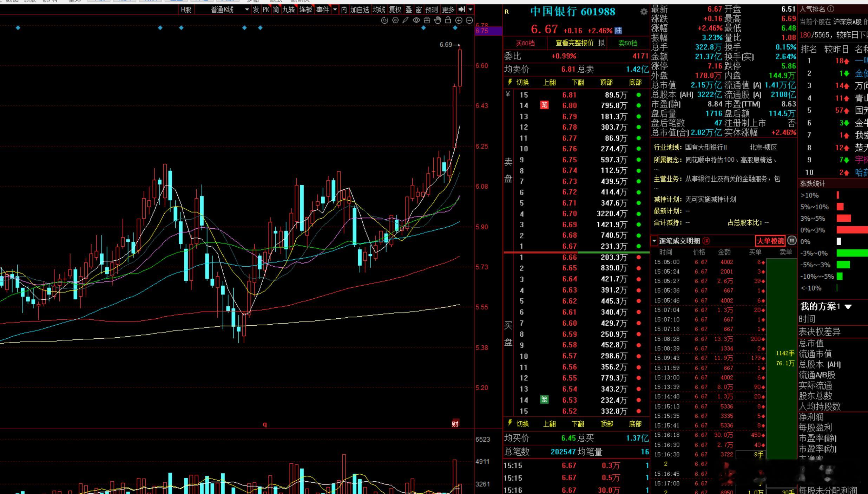Open the last dropdown arrow in chart toolbar

471,9
